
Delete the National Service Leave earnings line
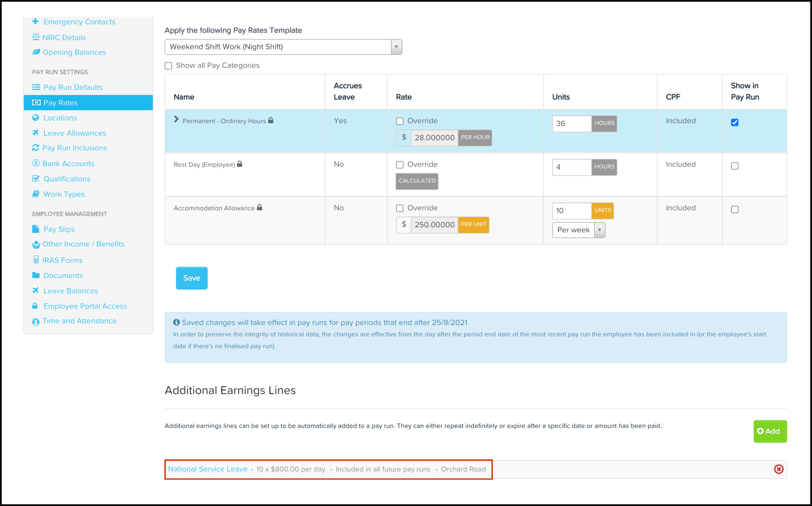[779, 469]
